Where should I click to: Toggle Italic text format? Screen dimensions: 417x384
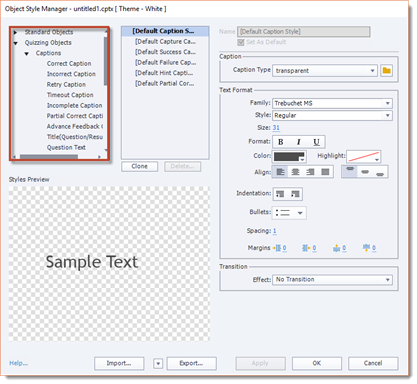pos(299,142)
